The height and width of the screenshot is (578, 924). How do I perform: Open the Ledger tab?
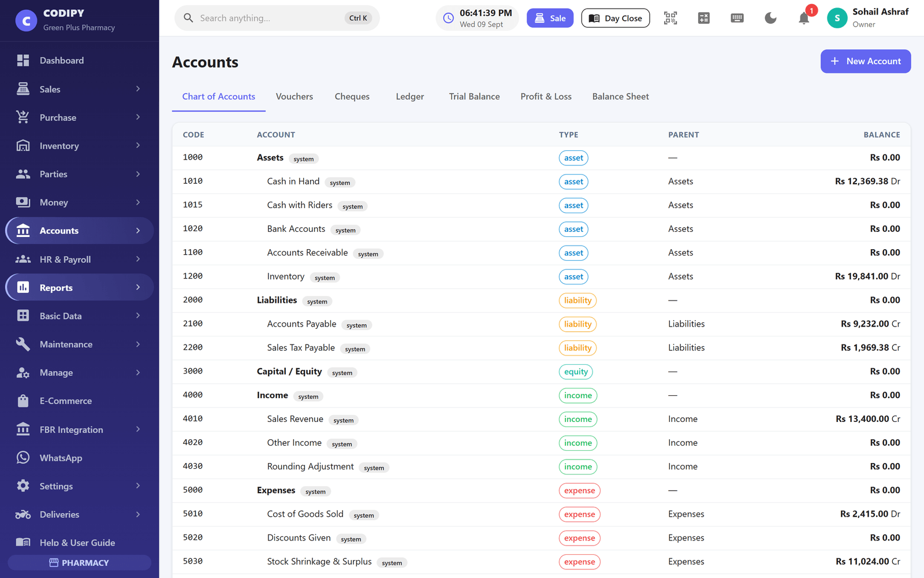(x=410, y=97)
